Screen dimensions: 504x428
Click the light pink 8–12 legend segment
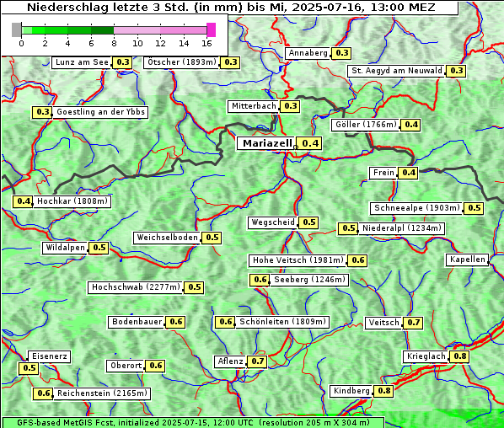pos(137,30)
